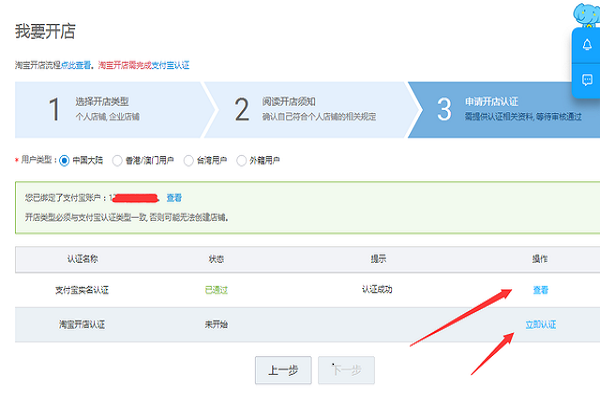
Task: Click 立即认证 for 淘宝开店认证
Action: 540,325
